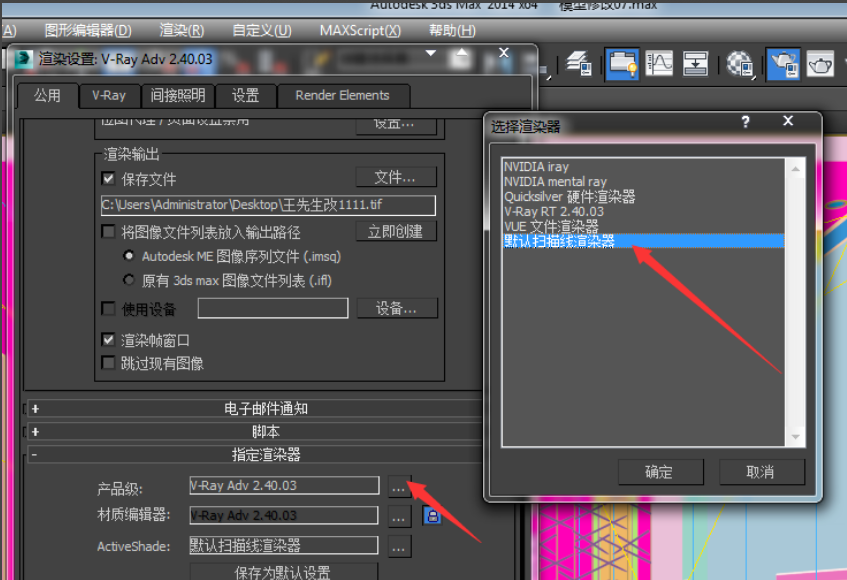Image resolution: width=847 pixels, height=580 pixels.
Task: Enable 将图像文件列表放入输出路径 checkbox
Action: pyautogui.click(x=109, y=232)
